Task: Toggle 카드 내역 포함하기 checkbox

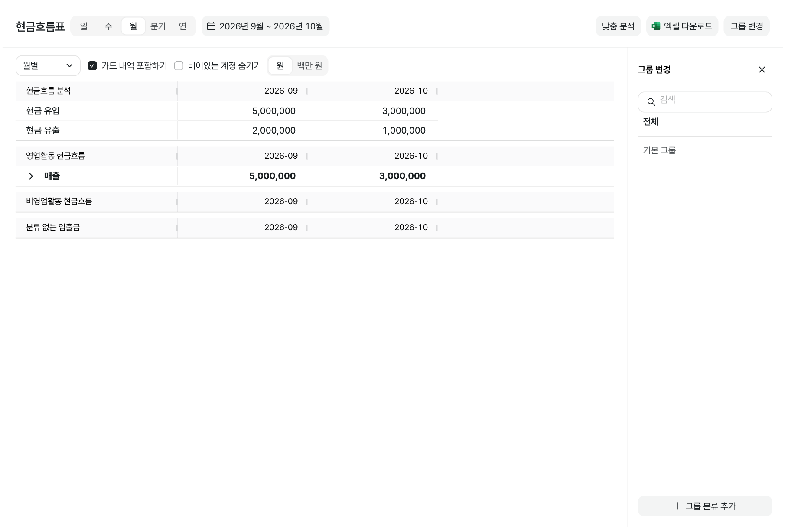Action: pyautogui.click(x=92, y=65)
